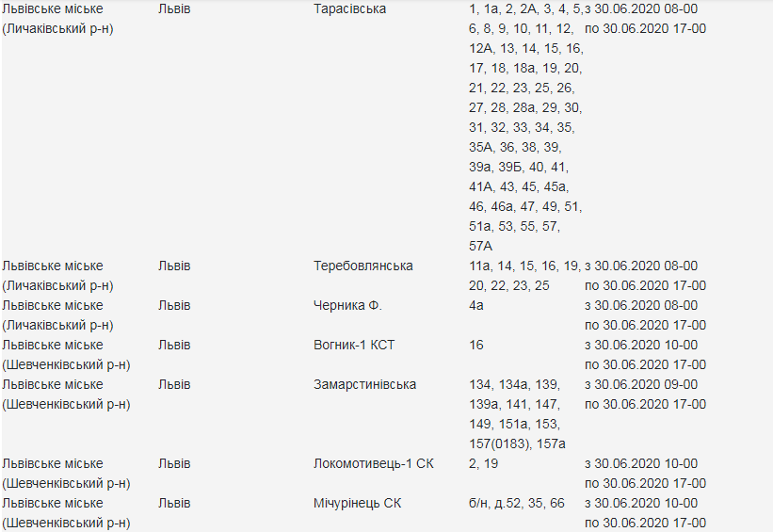Click house number 4а in the Черника Ф. row
This screenshot has height=532, width=773.
coord(476,305)
